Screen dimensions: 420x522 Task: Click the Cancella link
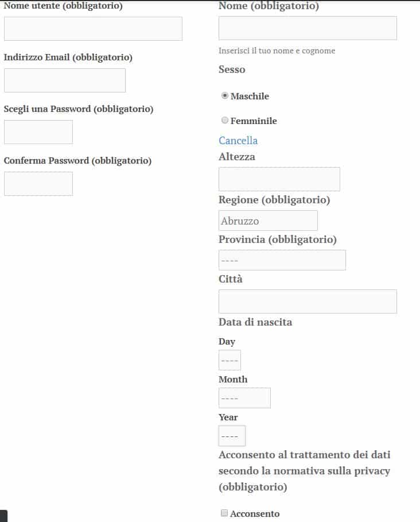click(238, 141)
